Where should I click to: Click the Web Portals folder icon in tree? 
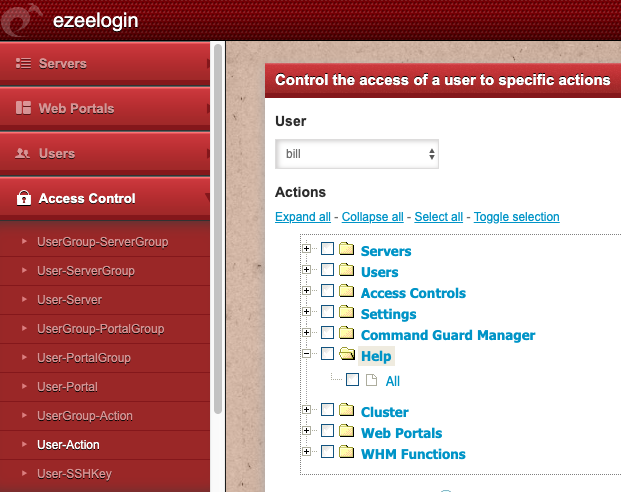click(347, 431)
